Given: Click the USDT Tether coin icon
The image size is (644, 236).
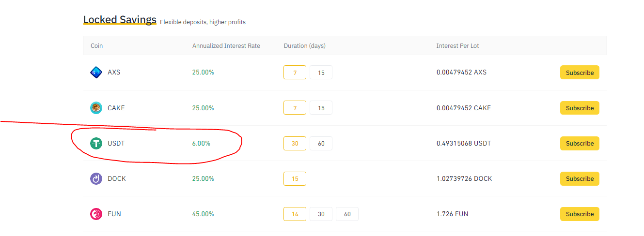Looking at the screenshot, I should pos(96,143).
